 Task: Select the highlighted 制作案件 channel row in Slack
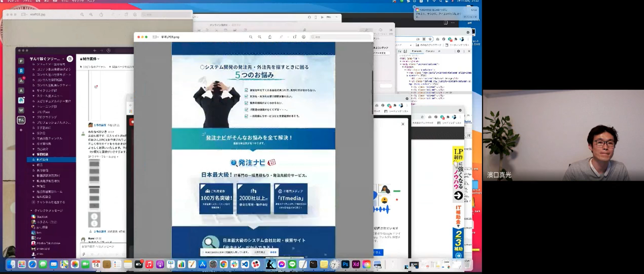(52, 160)
